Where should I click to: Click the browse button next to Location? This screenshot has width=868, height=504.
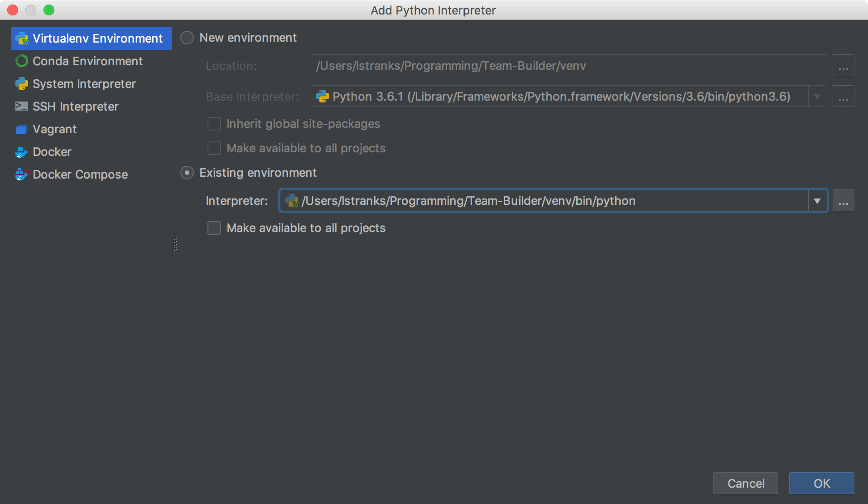click(x=843, y=65)
